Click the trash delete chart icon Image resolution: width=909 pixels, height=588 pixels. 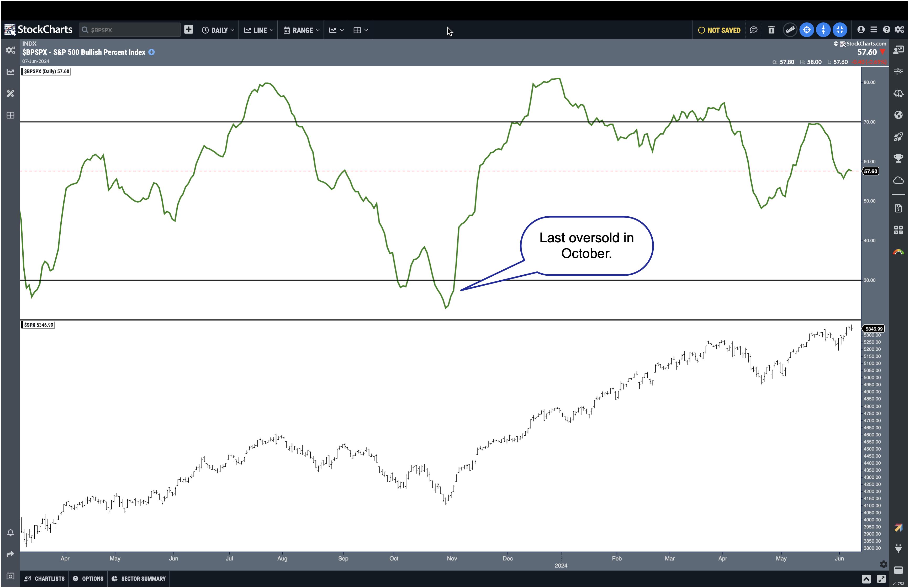(x=771, y=30)
